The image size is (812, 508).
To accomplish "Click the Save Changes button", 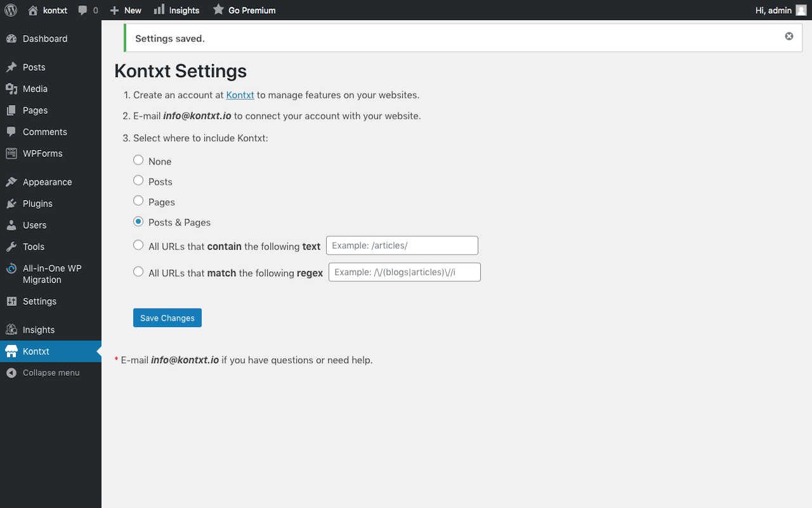I will 167,318.
